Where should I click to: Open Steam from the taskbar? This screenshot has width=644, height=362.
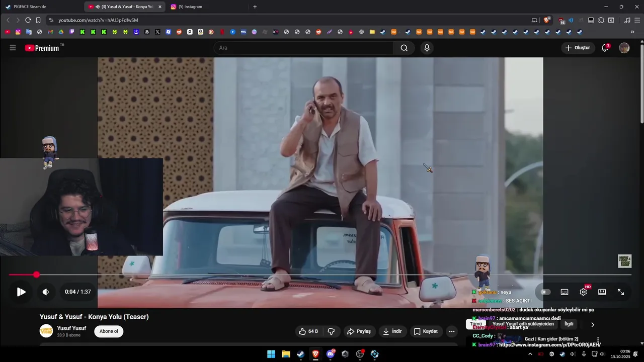pyautogui.click(x=300, y=354)
